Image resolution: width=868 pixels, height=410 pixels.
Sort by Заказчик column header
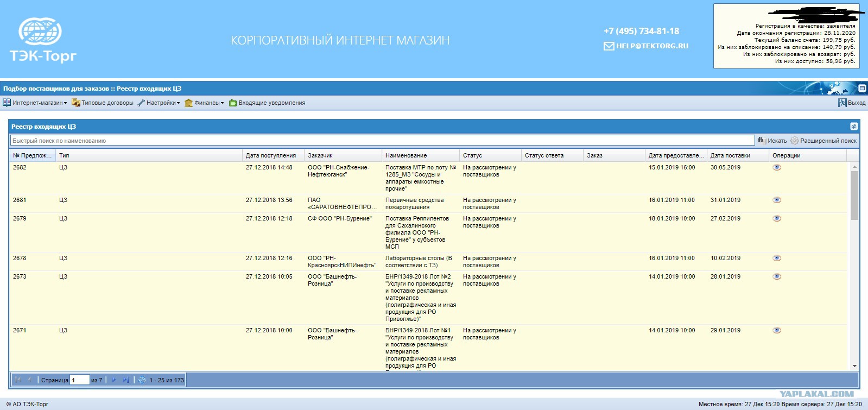(x=343, y=155)
